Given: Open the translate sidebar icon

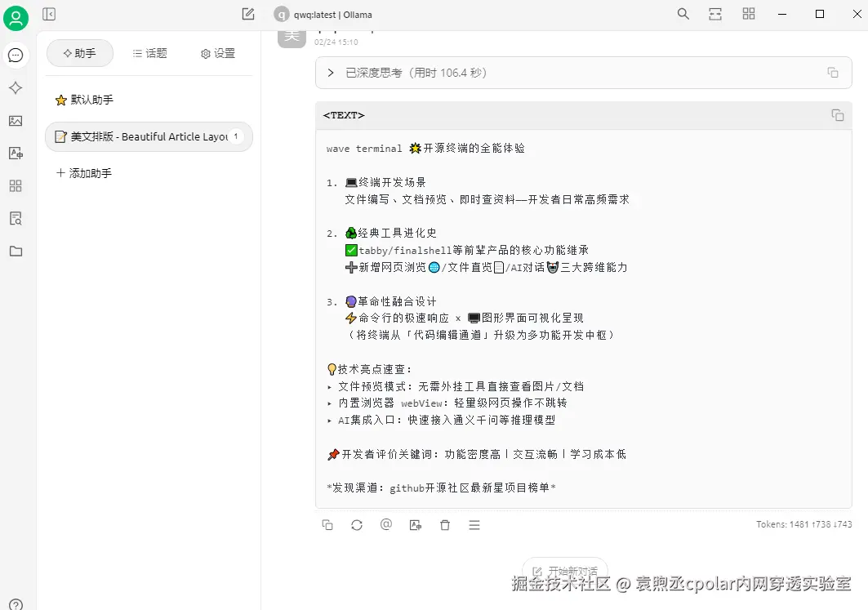Looking at the screenshot, I should (x=16, y=154).
